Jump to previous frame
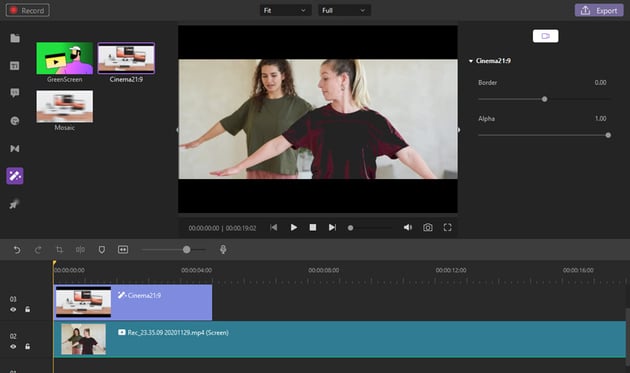The height and width of the screenshot is (373, 630). point(274,227)
